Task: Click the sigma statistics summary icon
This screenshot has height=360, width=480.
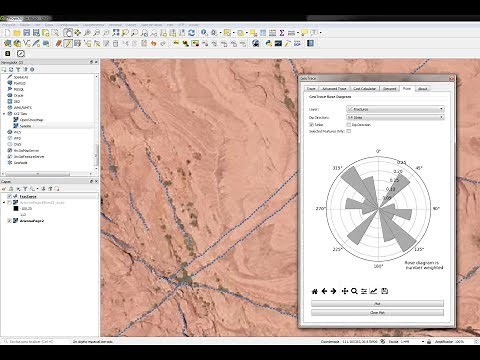Action: (282, 33)
